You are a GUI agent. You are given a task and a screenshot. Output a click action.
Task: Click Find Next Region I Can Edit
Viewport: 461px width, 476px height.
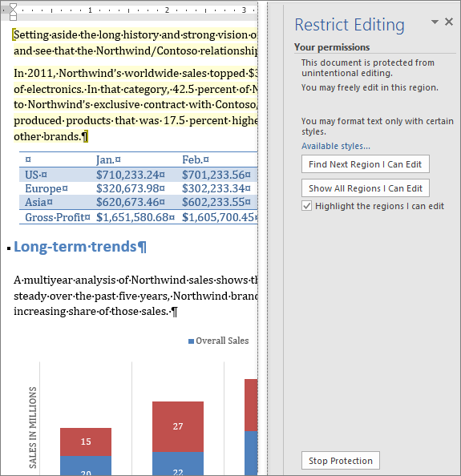pyautogui.click(x=365, y=164)
